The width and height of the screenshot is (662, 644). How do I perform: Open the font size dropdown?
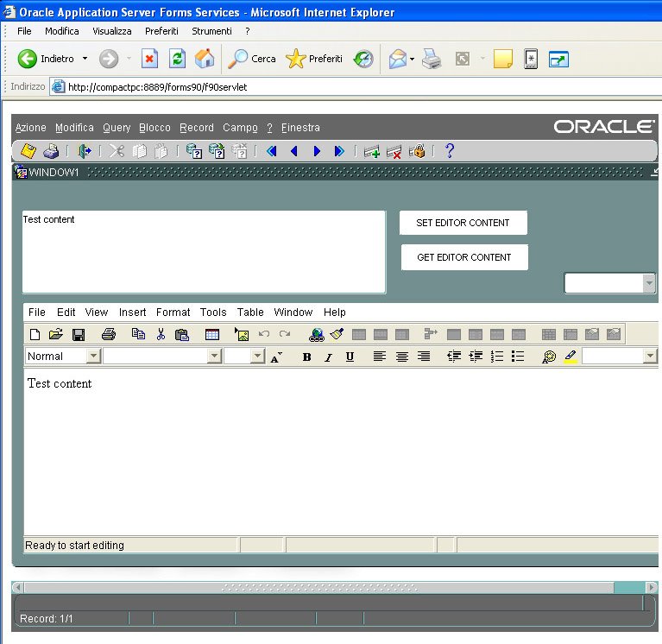tap(257, 356)
